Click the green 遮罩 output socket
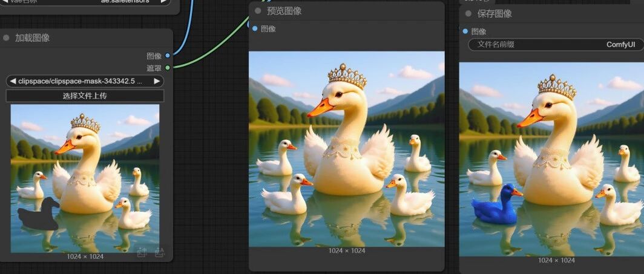The image size is (644, 274). (168, 68)
